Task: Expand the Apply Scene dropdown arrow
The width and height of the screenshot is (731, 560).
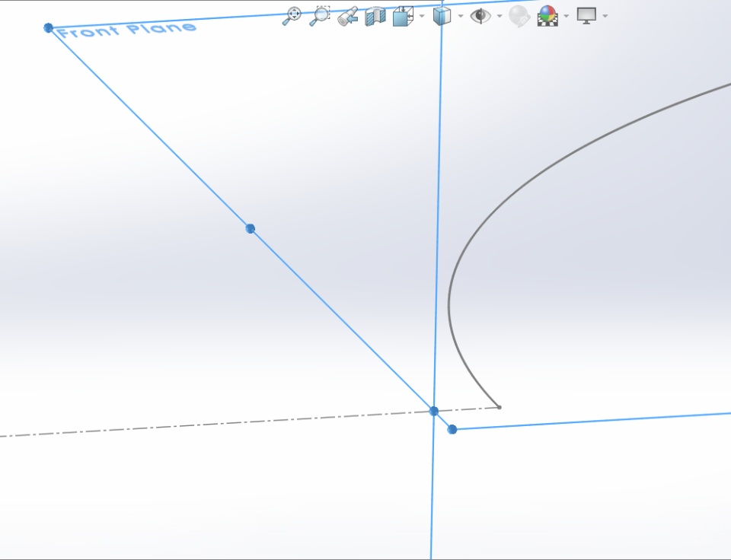Action: 567,16
